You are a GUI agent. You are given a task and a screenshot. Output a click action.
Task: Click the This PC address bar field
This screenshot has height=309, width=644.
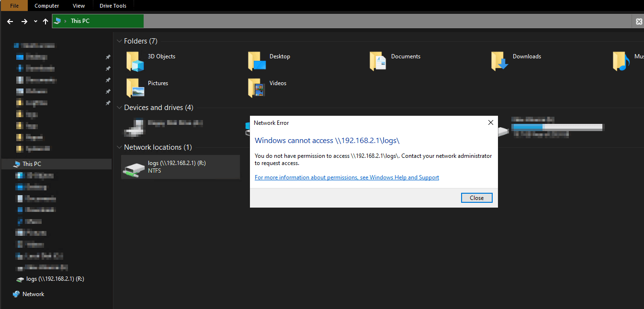click(x=342, y=21)
